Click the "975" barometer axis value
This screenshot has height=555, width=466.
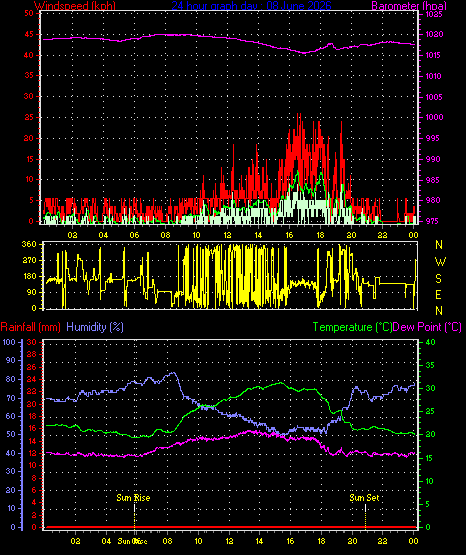tap(432, 221)
